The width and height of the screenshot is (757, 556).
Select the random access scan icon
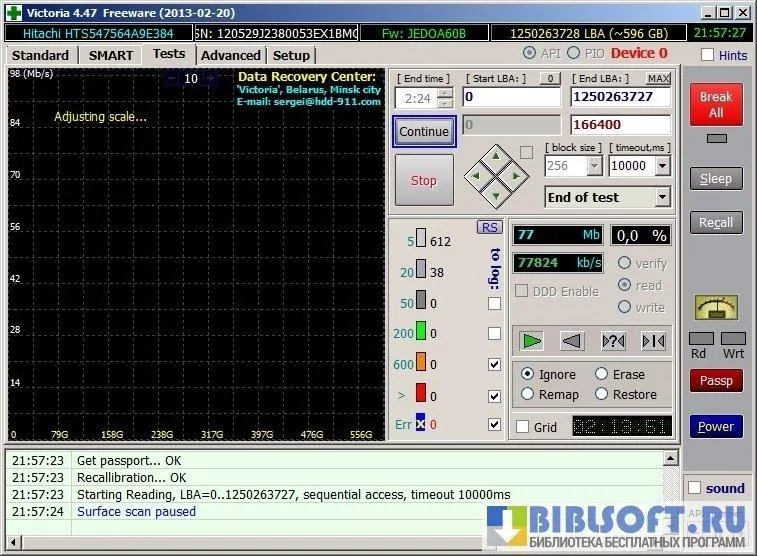pyautogui.click(x=613, y=341)
